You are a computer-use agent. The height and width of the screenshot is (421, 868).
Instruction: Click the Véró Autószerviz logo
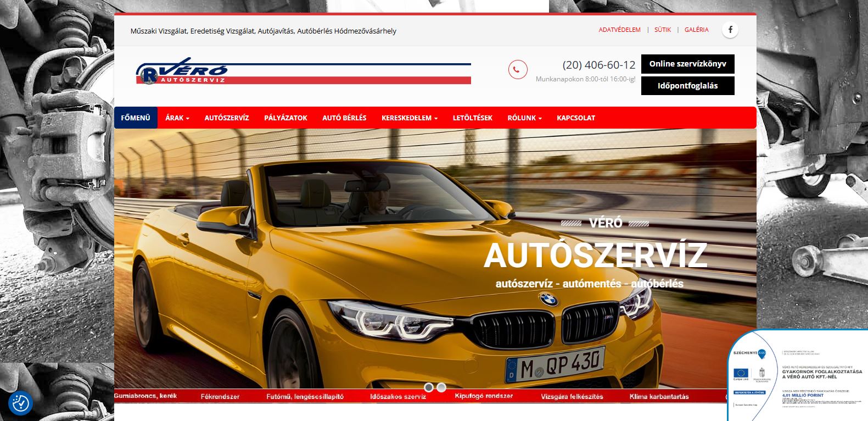pyautogui.click(x=303, y=71)
